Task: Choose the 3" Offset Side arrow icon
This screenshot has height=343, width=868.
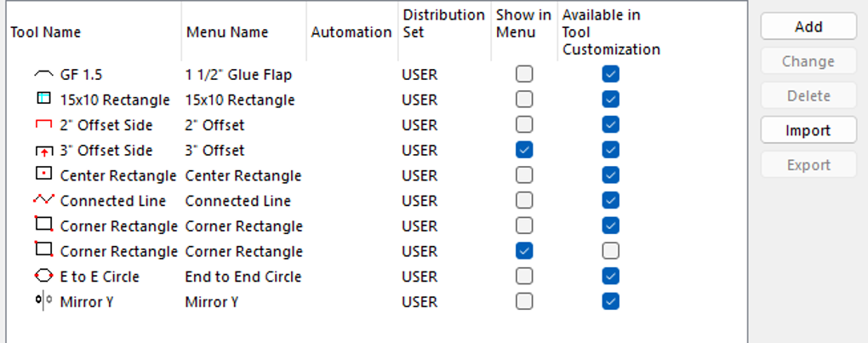Action: click(43, 151)
